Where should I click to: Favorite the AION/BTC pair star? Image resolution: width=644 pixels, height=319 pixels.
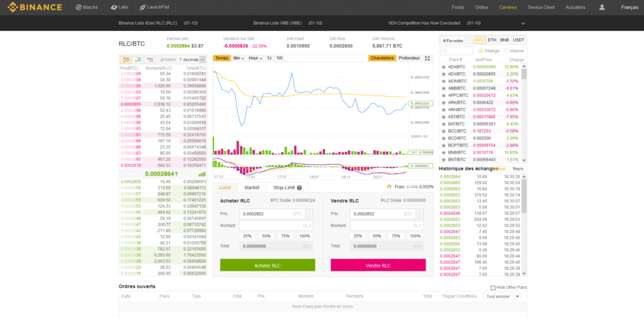[443, 81]
